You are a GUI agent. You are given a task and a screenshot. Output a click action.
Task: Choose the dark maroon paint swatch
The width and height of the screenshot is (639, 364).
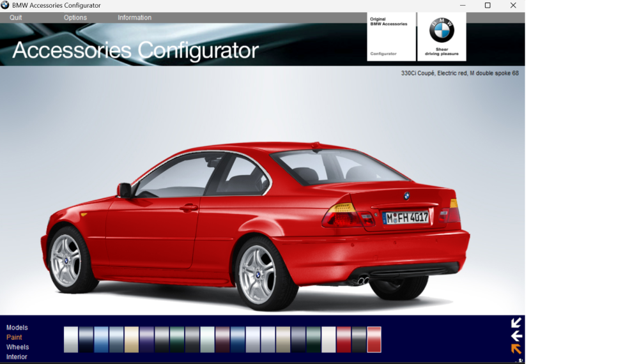222,340
